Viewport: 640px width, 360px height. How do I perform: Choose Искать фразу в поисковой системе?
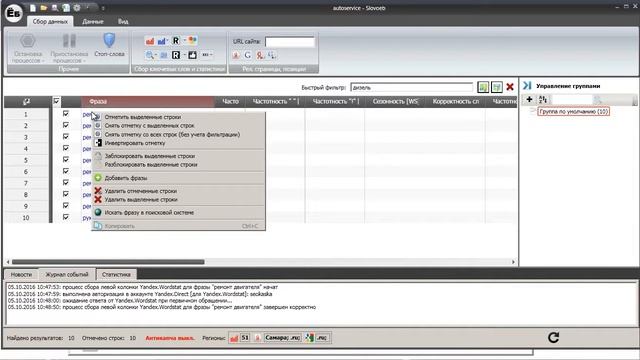[179, 213]
